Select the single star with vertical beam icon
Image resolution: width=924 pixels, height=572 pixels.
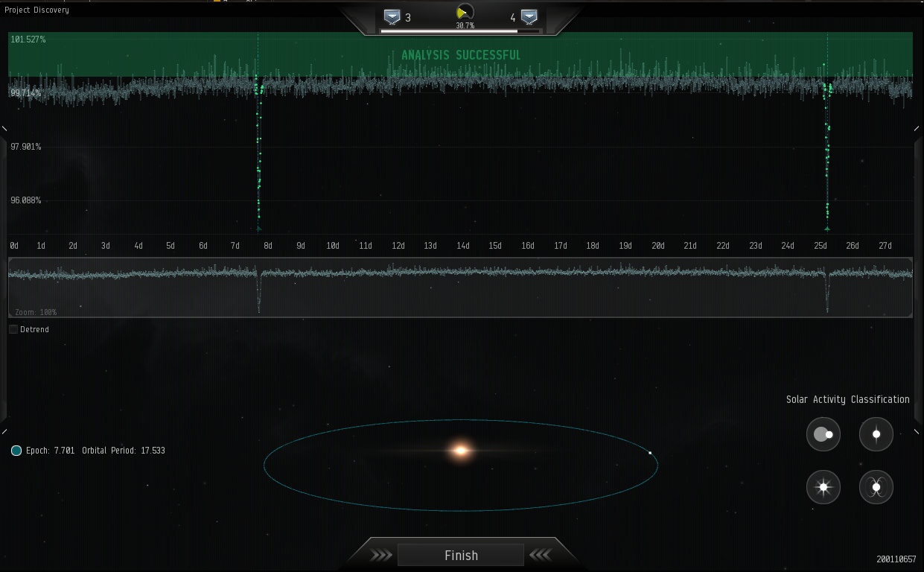[876, 434]
